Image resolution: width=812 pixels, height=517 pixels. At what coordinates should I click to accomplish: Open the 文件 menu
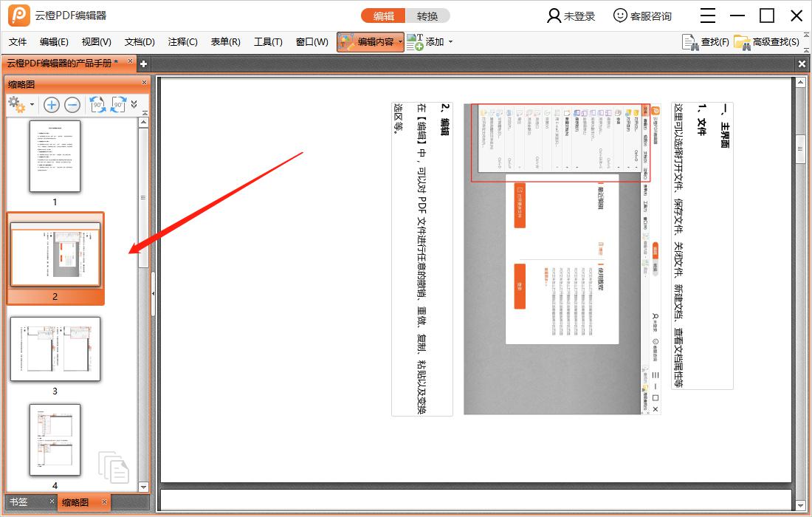click(18, 42)
